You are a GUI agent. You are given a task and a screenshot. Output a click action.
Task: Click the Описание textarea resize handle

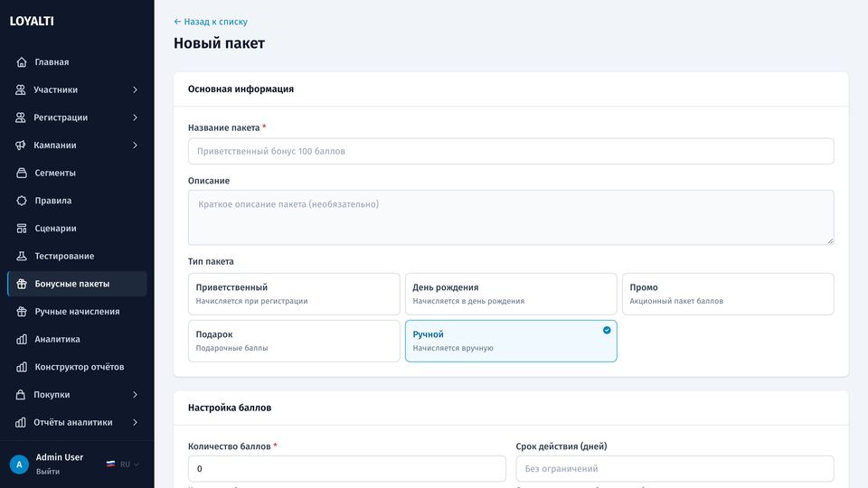point(830,240)
